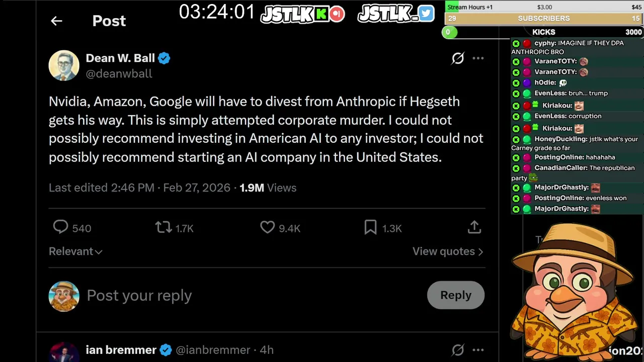
Task: Click the reply comment icon showing 540
Action: [61, 228]
